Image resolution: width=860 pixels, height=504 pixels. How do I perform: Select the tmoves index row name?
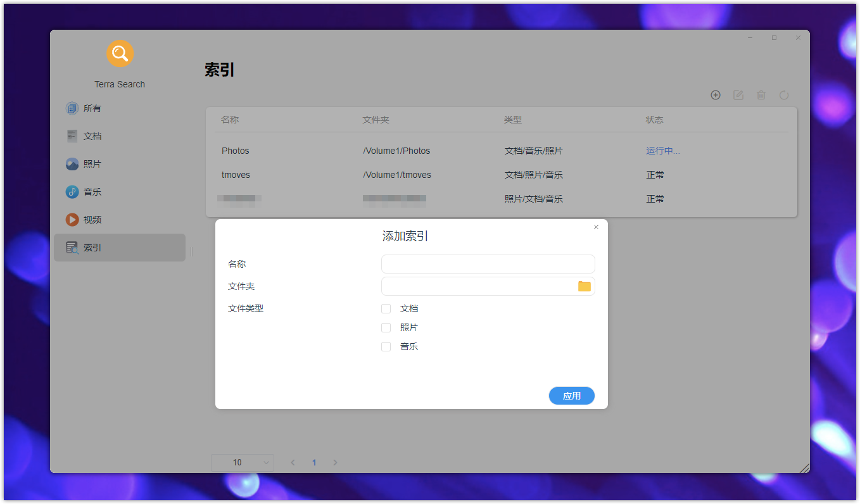pos(236,175)
